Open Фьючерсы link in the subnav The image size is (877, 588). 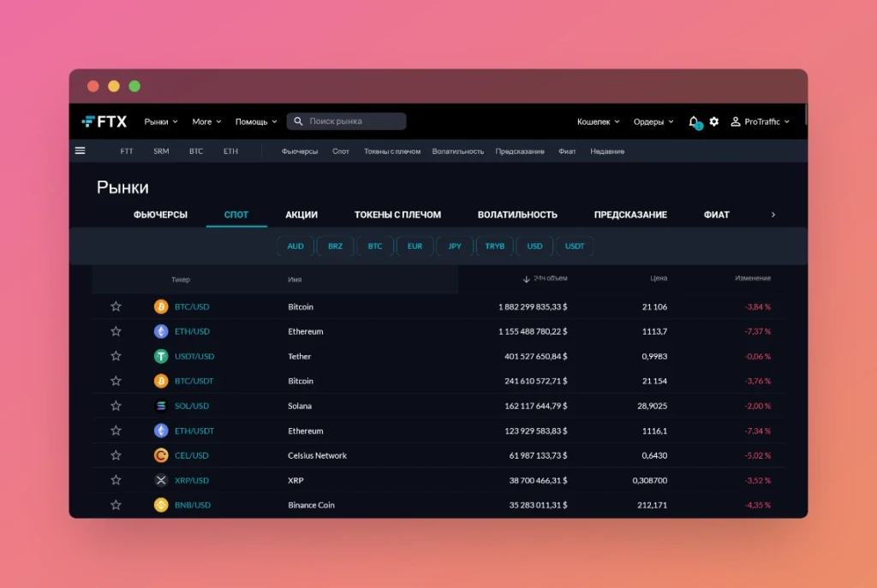point(300,151)
